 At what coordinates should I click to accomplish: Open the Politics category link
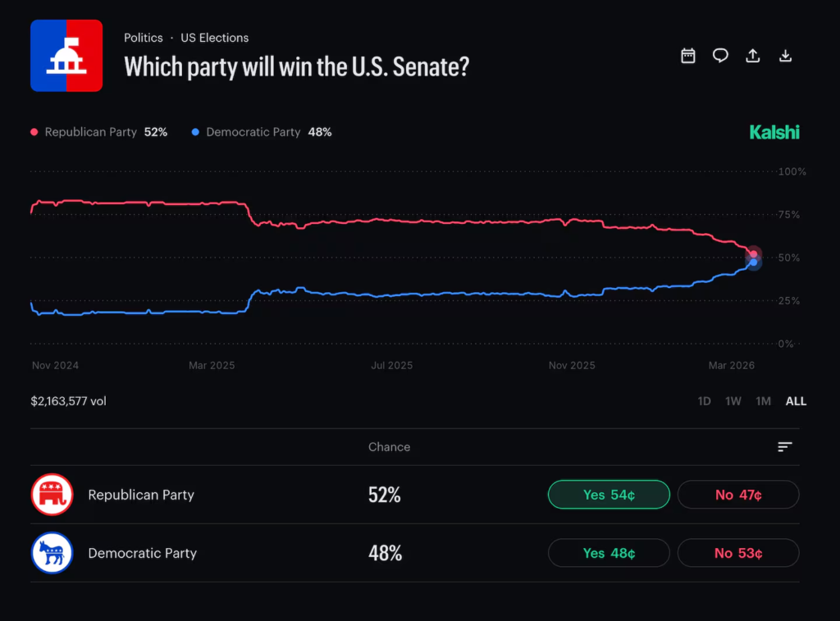point(143,38)
